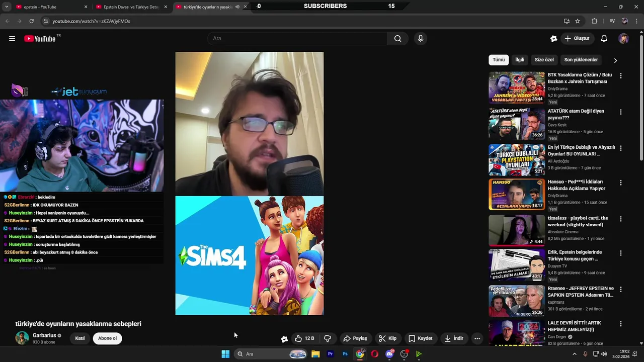Click the Paylaş share button
Viewport: 644px width, 362px height.
point(355,338)
